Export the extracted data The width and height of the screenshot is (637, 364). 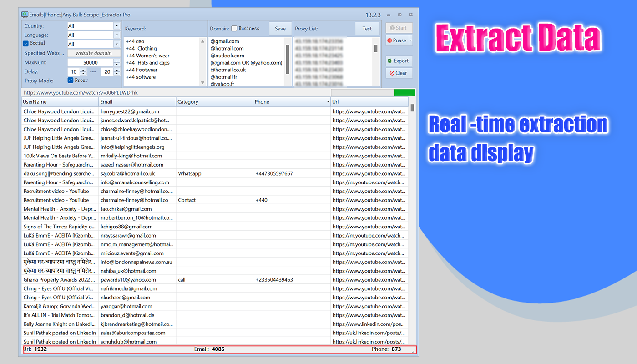click(399, 61)
